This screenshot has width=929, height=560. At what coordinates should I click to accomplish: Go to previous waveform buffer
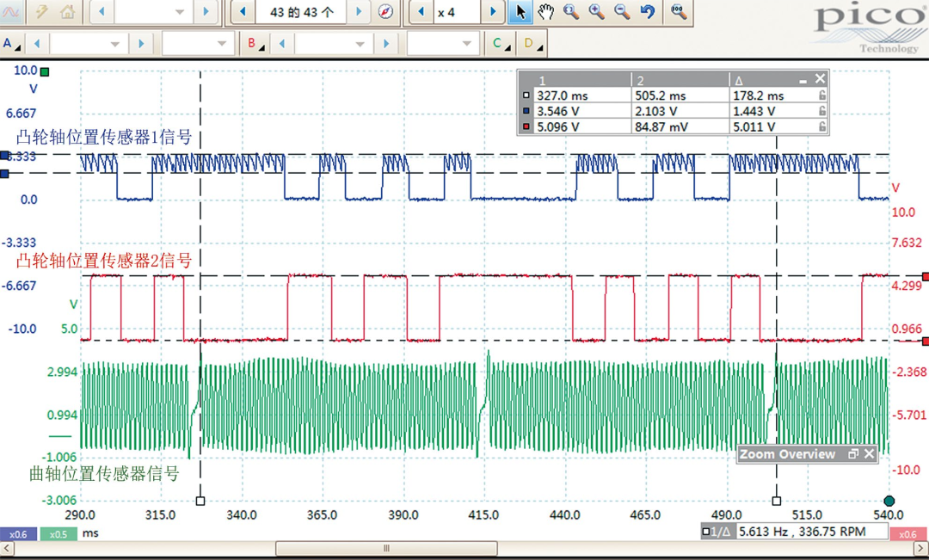tap(243, 12)
